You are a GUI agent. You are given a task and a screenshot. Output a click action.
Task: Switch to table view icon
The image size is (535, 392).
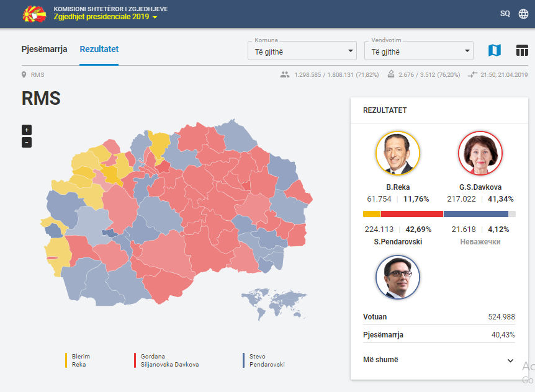point(522,50)
